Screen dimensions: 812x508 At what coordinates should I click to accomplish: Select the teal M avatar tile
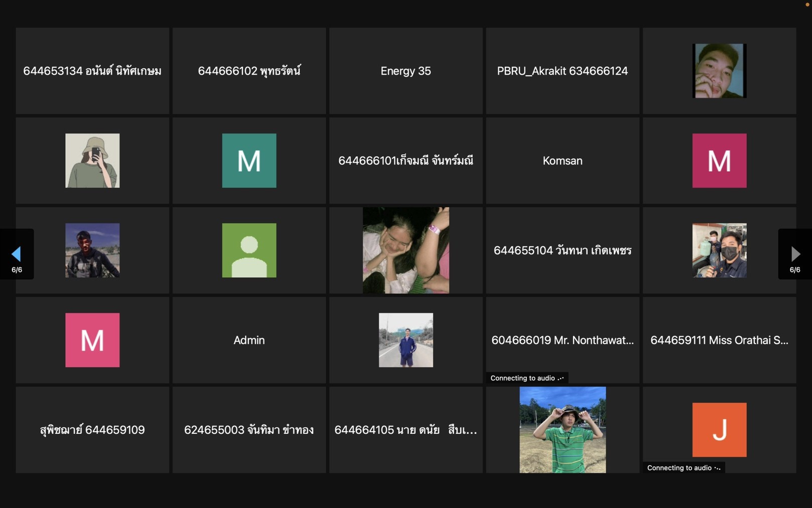coord(249,161)
